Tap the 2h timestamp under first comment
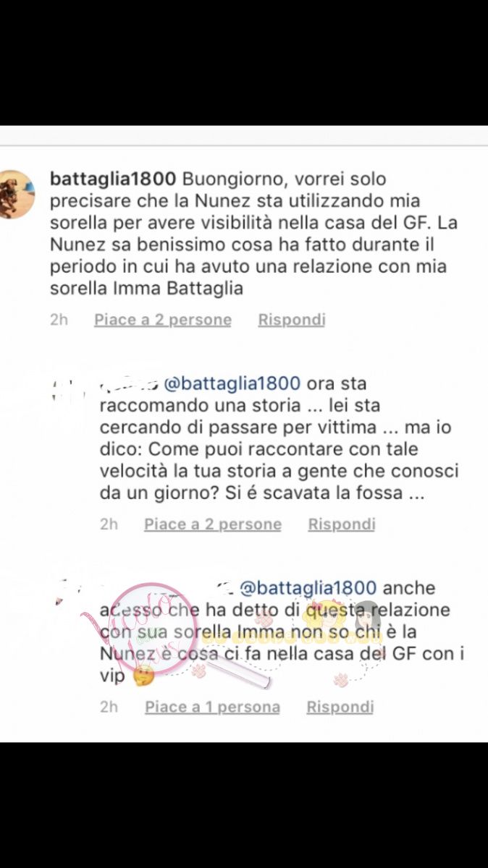This screenshot has height=868, width=488. (x=59, y=320)
